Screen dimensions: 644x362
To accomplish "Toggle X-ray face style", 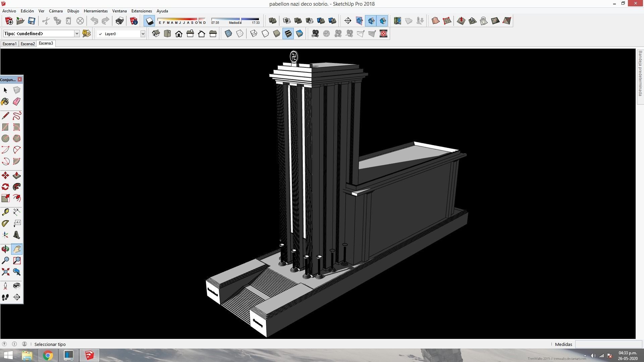I will point(228,34).
